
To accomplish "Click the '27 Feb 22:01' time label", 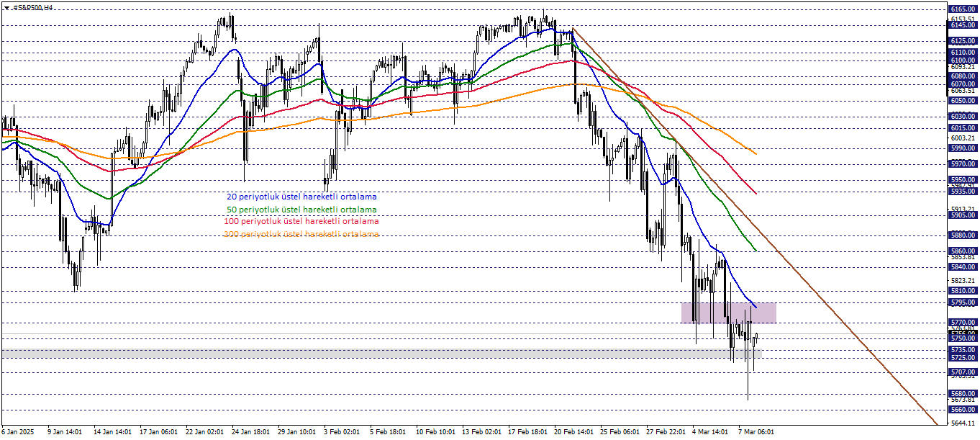I will [666, 432].
